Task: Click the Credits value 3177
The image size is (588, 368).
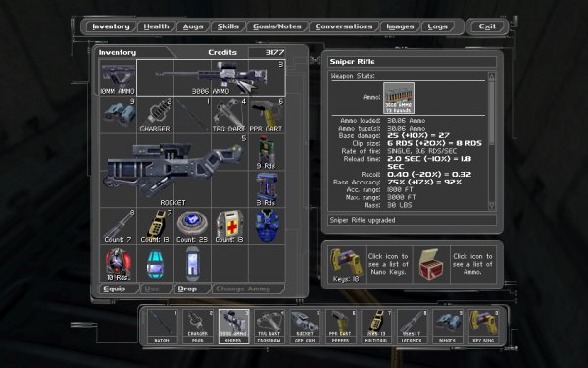Action: coord(274,52)
